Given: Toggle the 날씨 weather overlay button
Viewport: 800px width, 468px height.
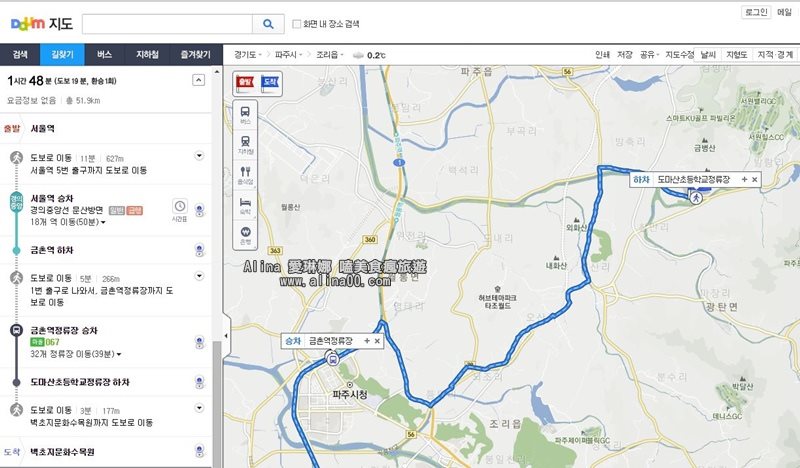Looking at the screenshot, I should coord(708,55).
